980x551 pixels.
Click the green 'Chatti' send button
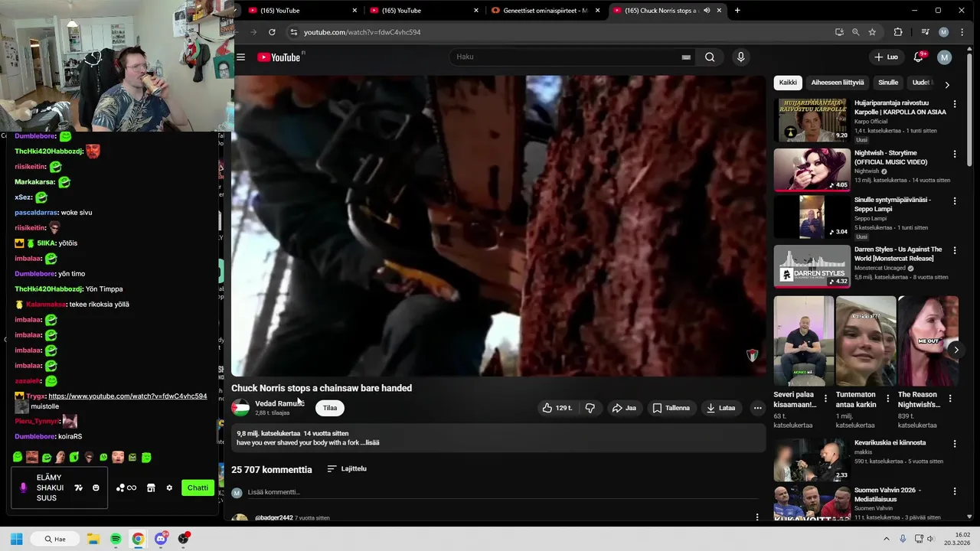click(198, 487)
